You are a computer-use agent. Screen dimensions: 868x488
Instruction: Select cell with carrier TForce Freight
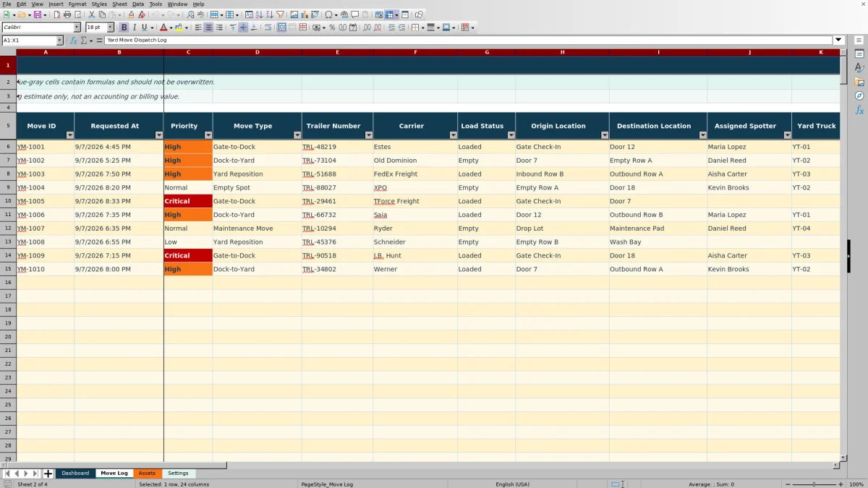tap(415, 201)
